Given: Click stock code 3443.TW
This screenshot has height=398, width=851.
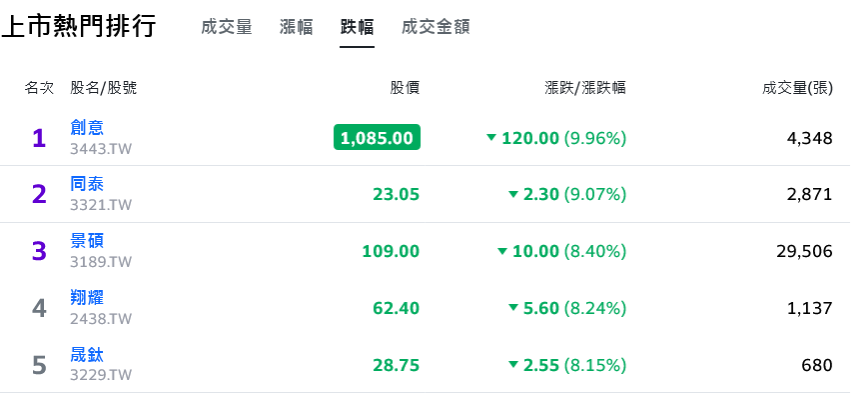Looking at the screenshot, I should coord(101,149).
